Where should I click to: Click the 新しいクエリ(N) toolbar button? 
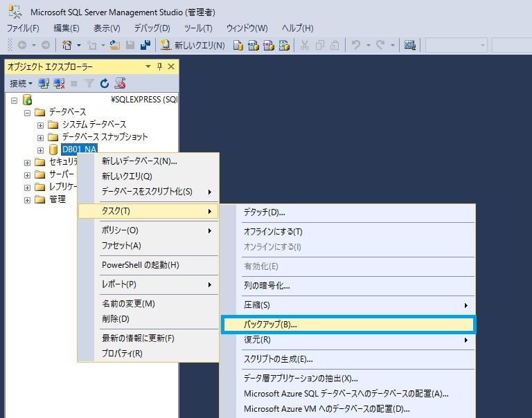193,45
